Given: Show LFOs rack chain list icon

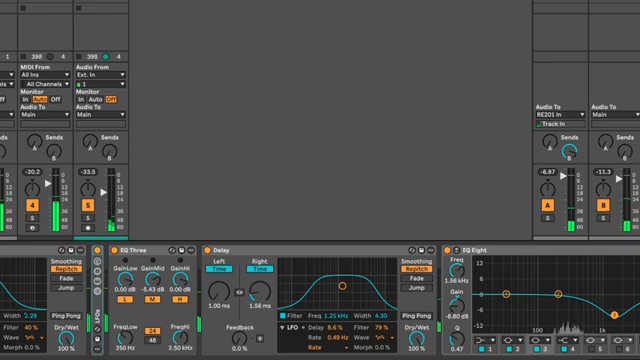Looking at the screenshot, I should [x=97, y=281].
